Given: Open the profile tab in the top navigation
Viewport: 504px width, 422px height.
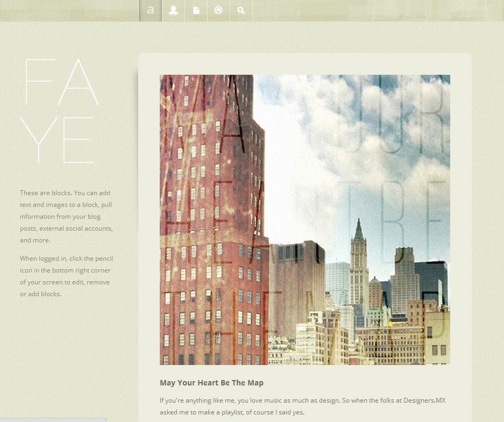Looking at the screenshot, I should (x=173, y=10).
